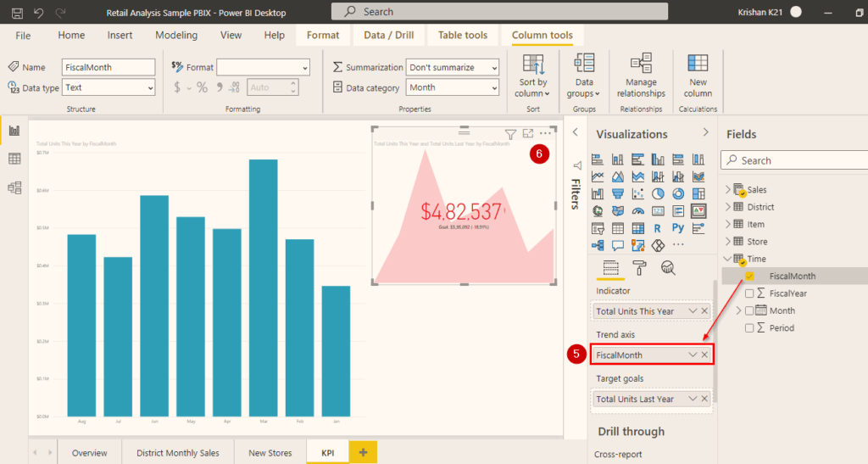Uncheck the FiscalMonth field checkbox
Image resolution: width=868 pixels, height=464 pixels.
click(x=749, y=277)
